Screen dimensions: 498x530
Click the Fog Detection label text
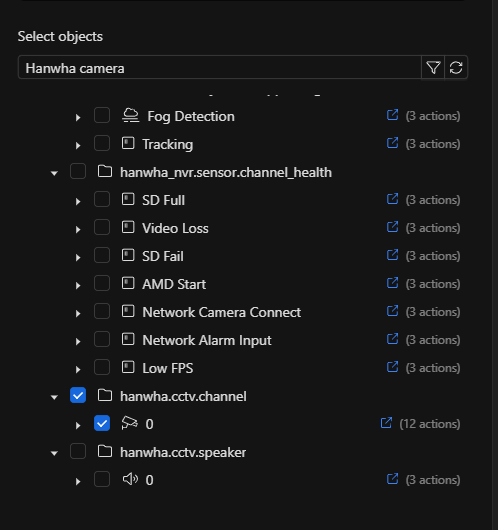tap(191, 117)
